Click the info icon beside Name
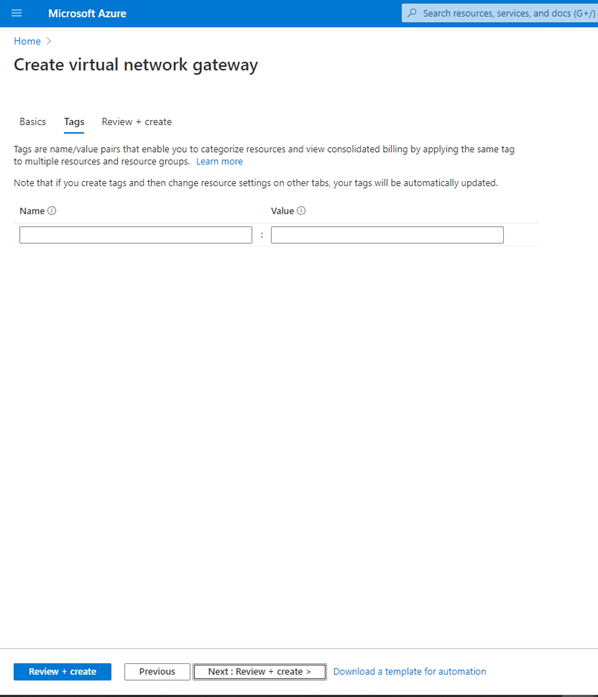This screenshot has height=697, width=598. (x=52, y=211)
